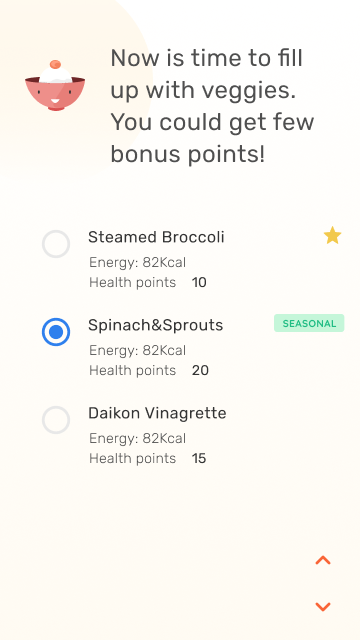Click the Steamed Broccoli energy text

click(x=138, y=262)
